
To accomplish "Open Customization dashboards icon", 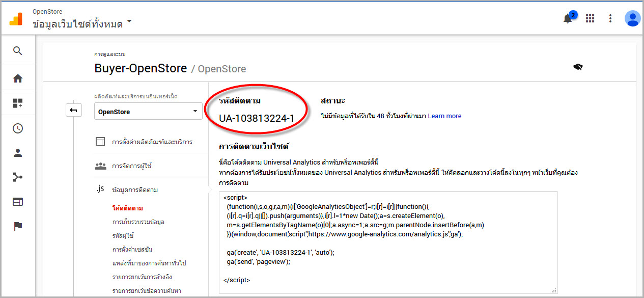I will pos(18,103).
